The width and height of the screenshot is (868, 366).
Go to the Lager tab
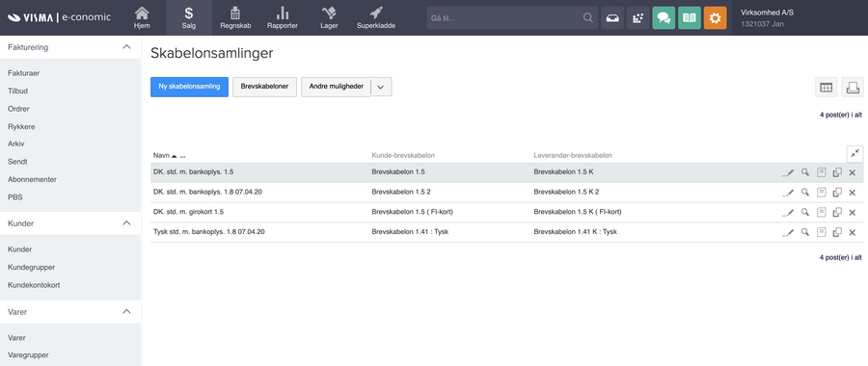[x=329, y=17]
